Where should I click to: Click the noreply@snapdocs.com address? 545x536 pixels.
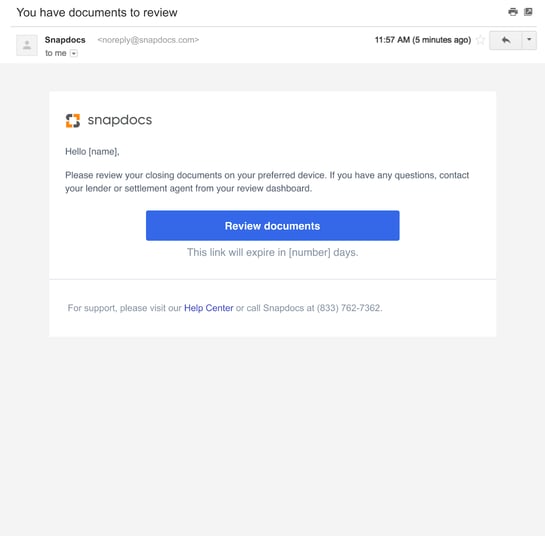point(148,40)
